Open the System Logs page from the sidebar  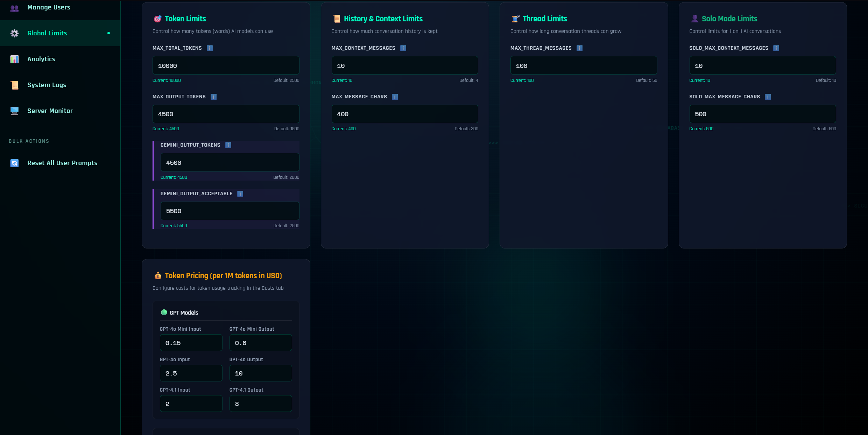(x=47, y=85)
